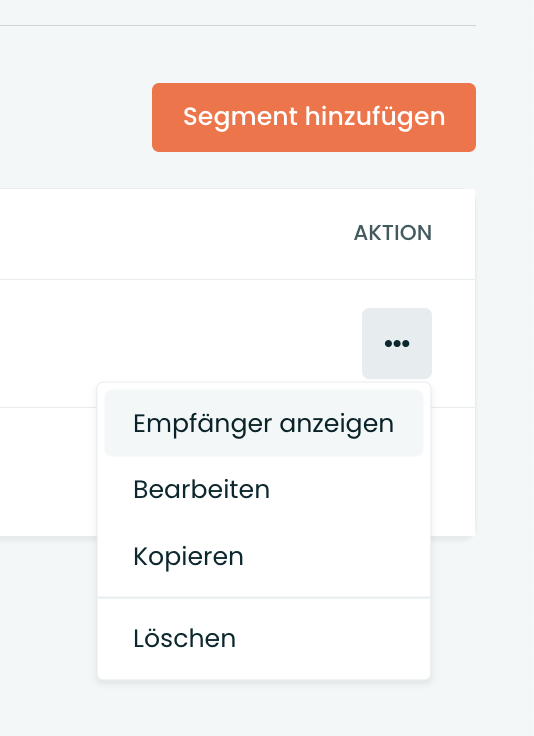Edit the segment using Bearbeiten
The image size is (534, 736).
coord(264,490)
